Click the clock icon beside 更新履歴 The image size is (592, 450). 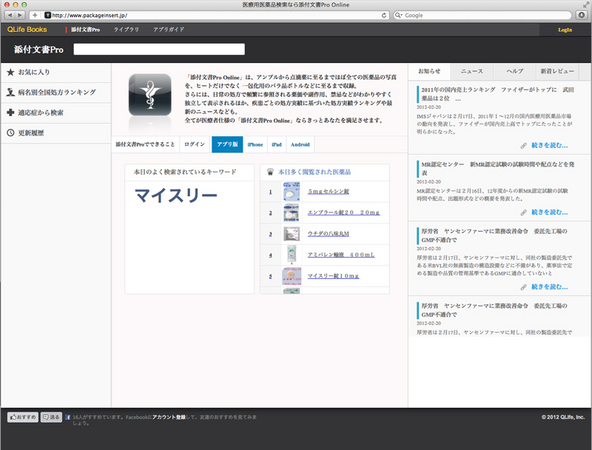(x=11, y=133)
